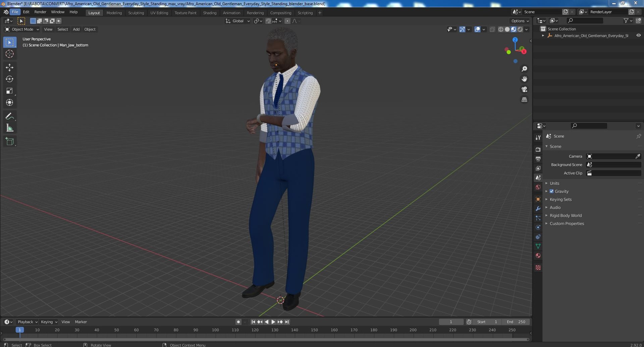The width and height of the screenshot is (644, 347).
Task: Select the Add Cube tool
Action: (x=9, y=141)
